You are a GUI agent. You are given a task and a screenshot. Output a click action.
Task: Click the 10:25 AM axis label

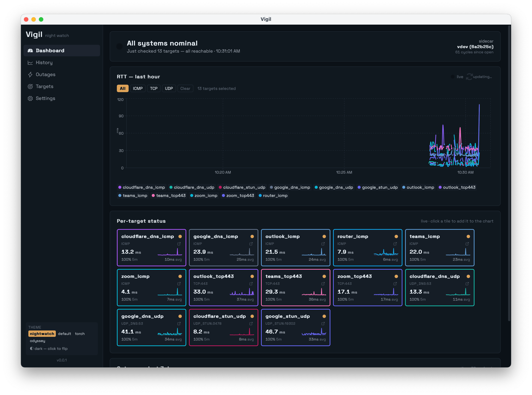coord(344,172)
